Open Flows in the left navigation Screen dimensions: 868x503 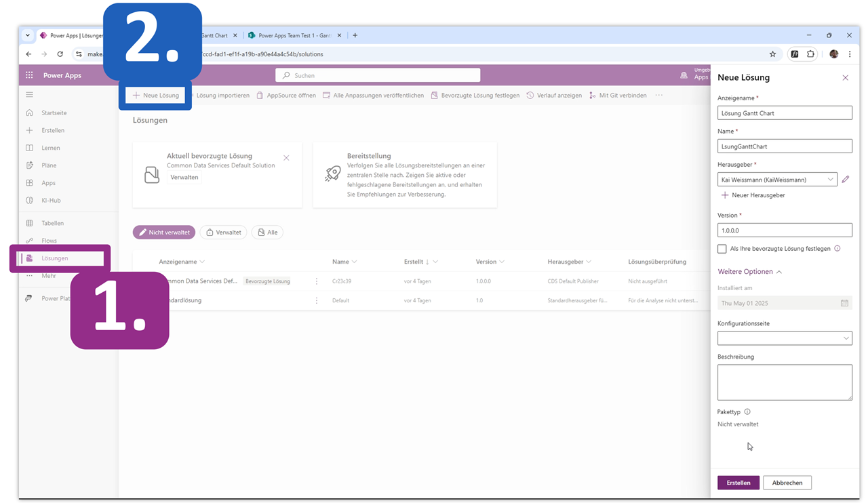pyautogui.click(x=49, y=241)
